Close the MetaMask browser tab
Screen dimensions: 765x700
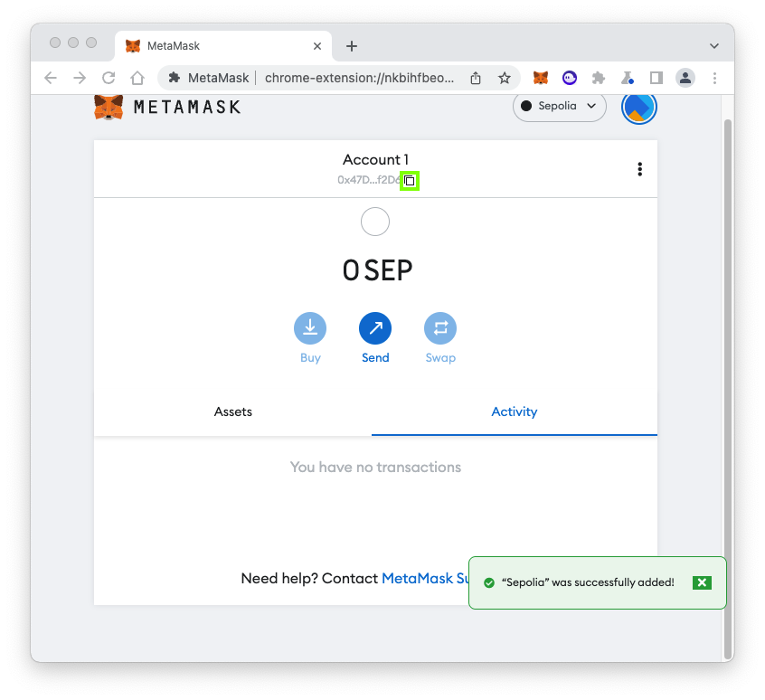click(x=317, y=46)
